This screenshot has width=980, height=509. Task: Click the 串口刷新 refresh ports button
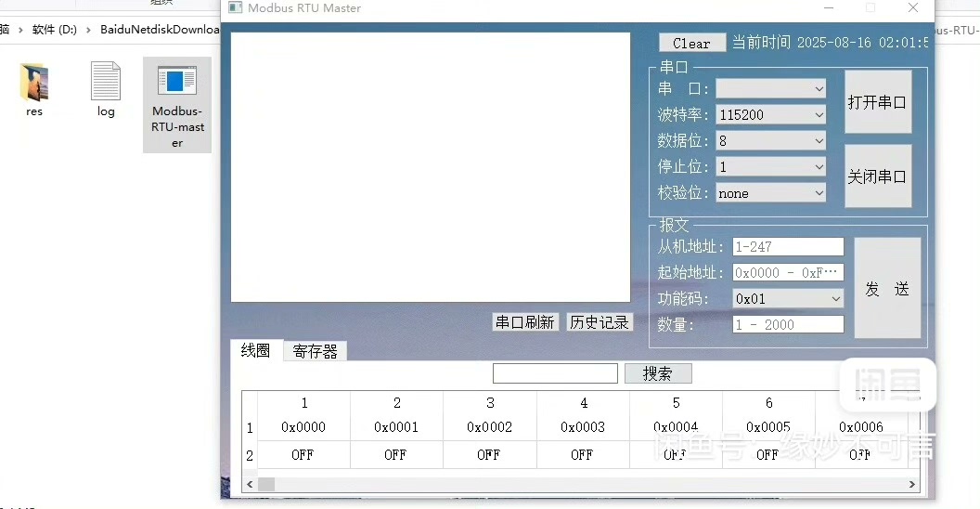(x=525, y=322)
